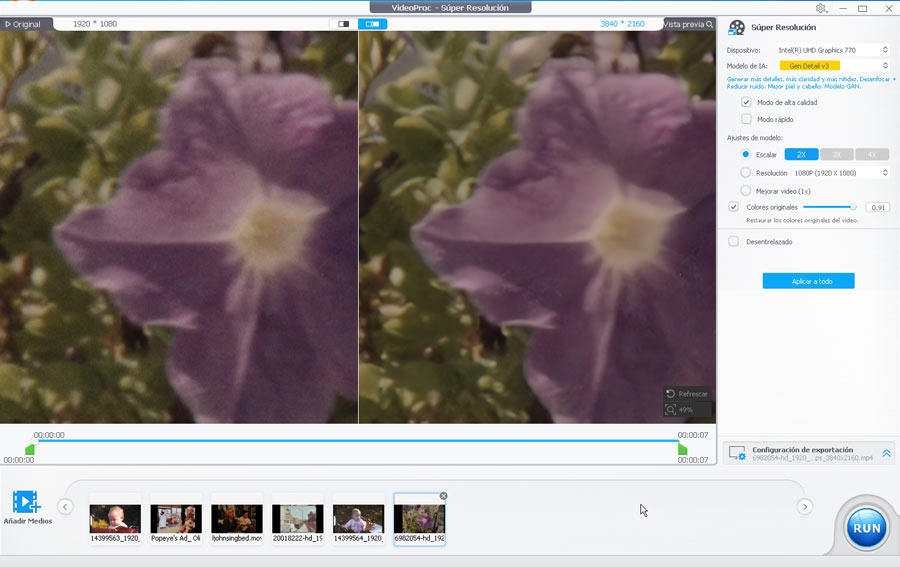Viewport: 900px width, 567px height.
Task: Click the 1920 * 1080 source resolution text
Action: pyautogui.click(x=95, y=24)
